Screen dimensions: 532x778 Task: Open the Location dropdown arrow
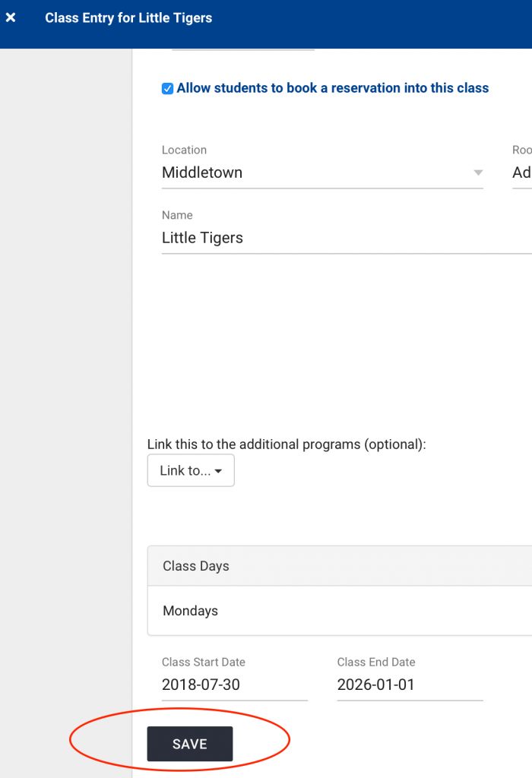479,172
